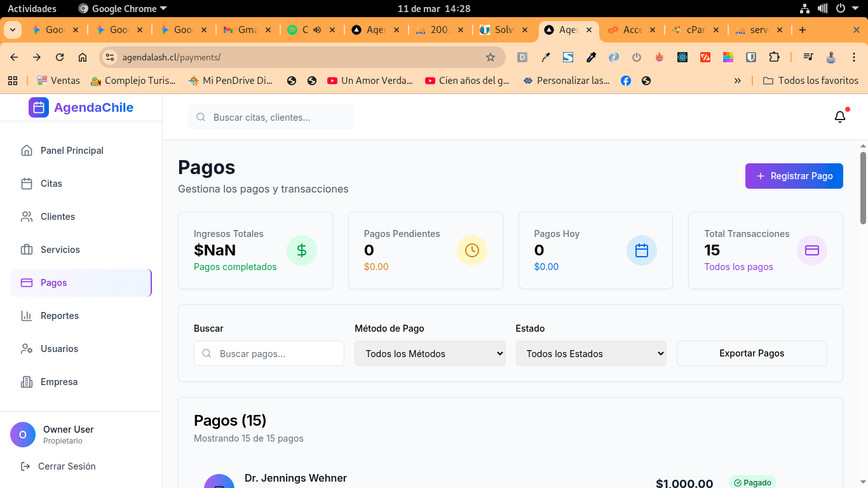Open the Método de Pago dropdown
This screenshot has height=488, width=868.
[x=430, y=353]
